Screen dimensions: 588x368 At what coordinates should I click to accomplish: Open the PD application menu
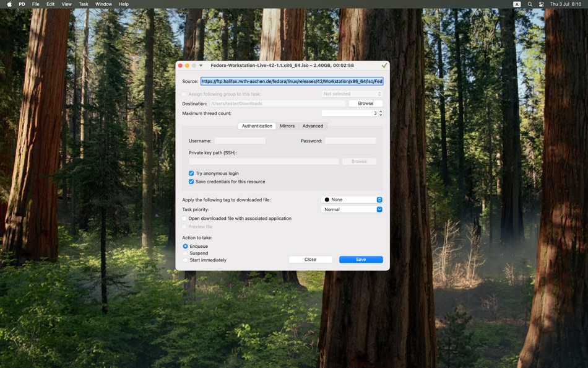pos(22,4)
